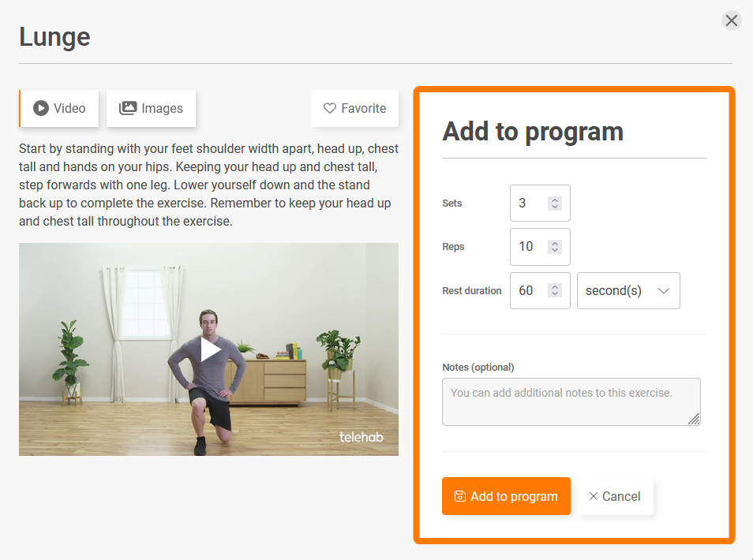Cancel adding the exercise
This screenshot has width=753, height=560.
[x=615, y=496]
